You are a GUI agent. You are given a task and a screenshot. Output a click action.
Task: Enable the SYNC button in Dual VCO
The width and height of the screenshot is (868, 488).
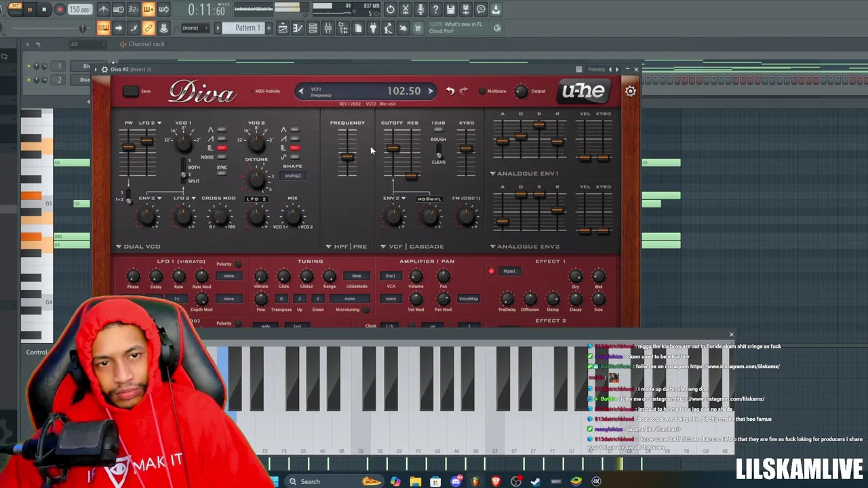point(222,173)
